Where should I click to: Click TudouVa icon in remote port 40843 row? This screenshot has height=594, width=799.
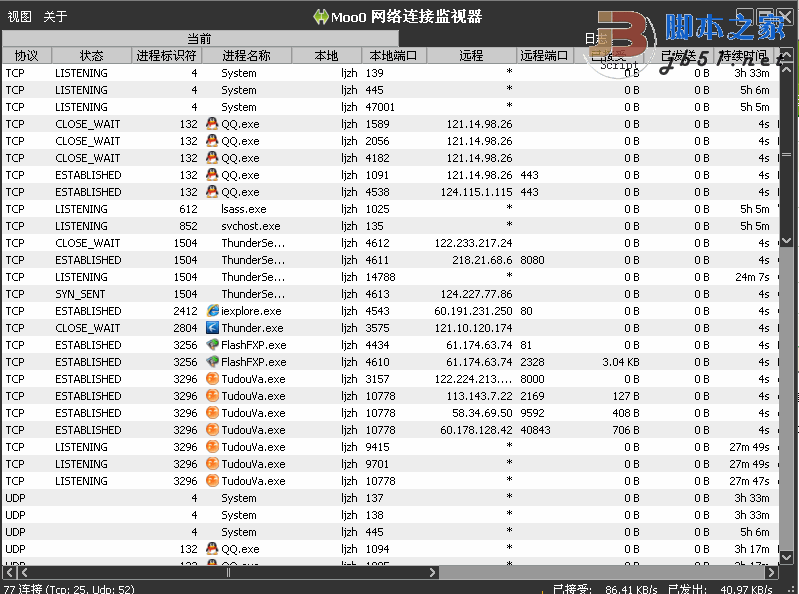click(x=212, y=430)
